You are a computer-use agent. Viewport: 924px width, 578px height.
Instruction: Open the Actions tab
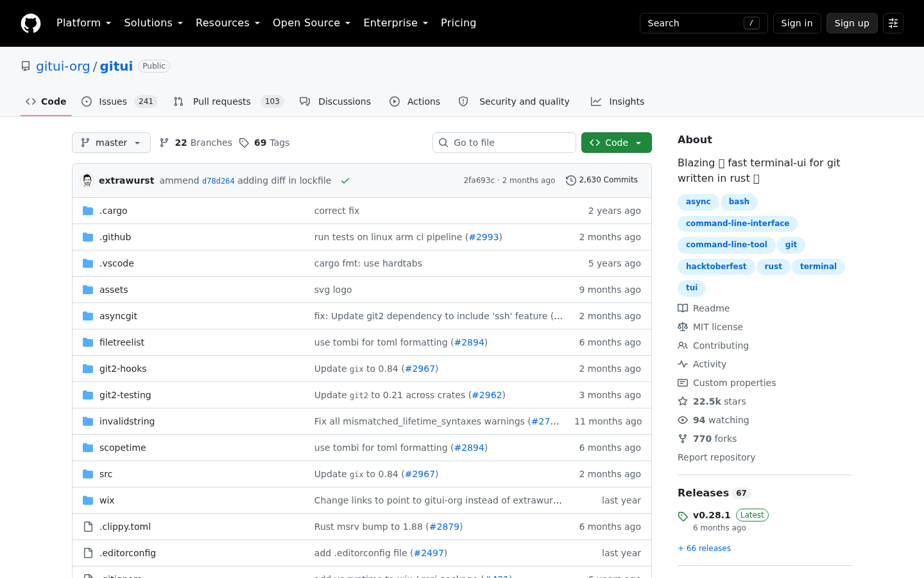pyautogui.click(x=415, y=101)
